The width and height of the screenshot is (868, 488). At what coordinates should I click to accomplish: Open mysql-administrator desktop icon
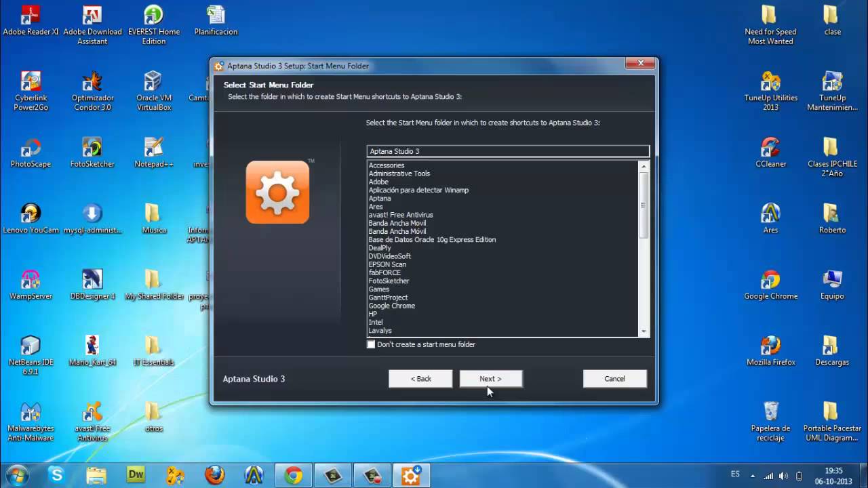coord(92,219)
